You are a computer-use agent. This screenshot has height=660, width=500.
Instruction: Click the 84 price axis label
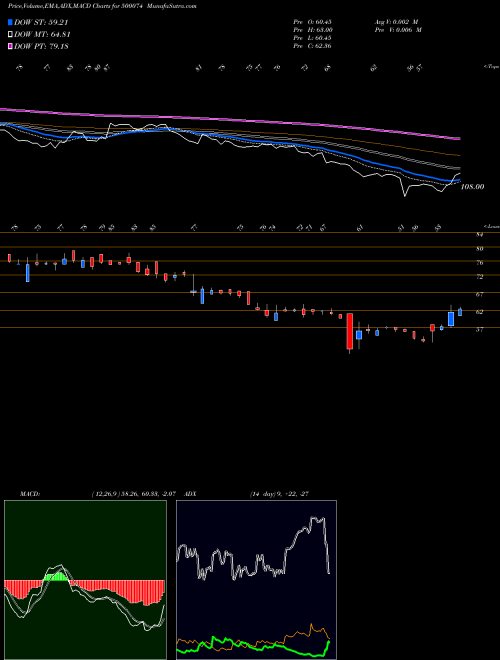click(479, 235)
